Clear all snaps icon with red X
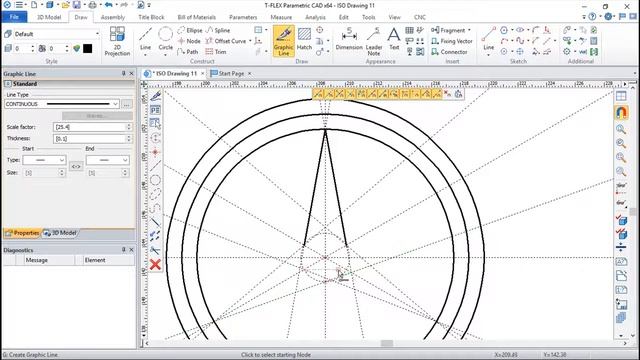 point(448,94)
